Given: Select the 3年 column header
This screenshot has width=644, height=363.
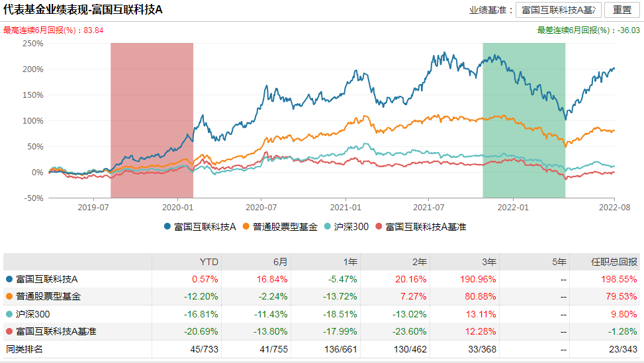Looking at the screenshot, I should click(489, 262).
